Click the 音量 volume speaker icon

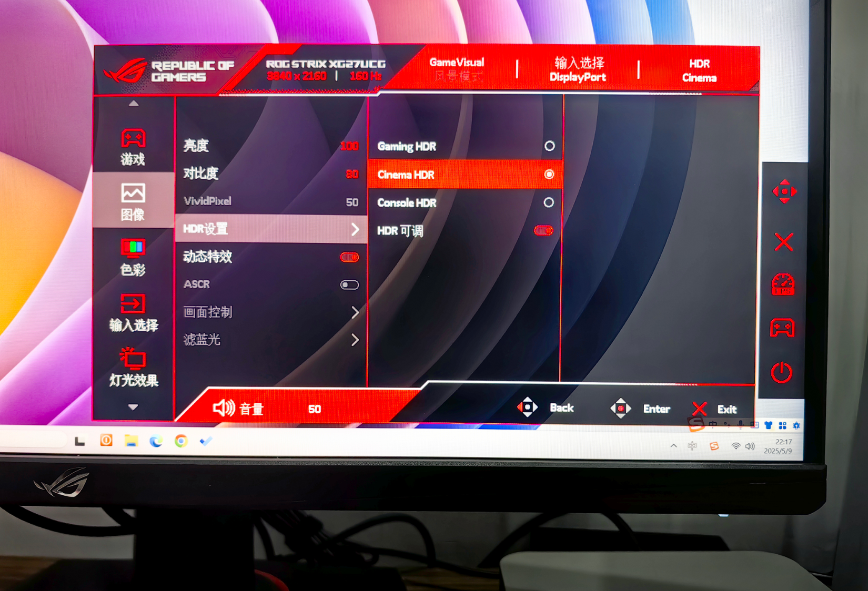[x=224, y=407]
